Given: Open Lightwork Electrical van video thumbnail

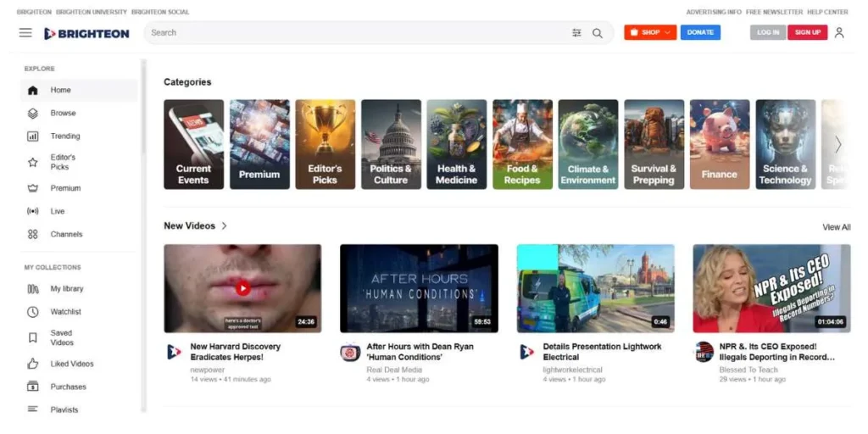Looking at the screenshot, I should [596, 288].
